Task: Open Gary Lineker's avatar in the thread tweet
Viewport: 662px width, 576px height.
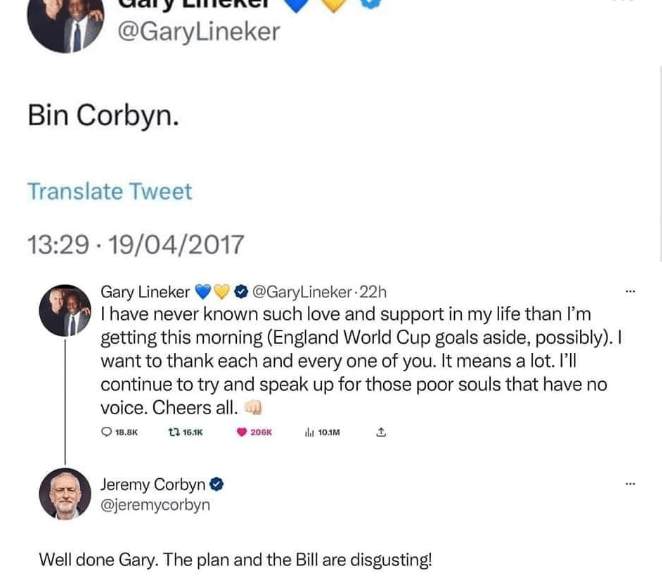Action: click(65, 310)
